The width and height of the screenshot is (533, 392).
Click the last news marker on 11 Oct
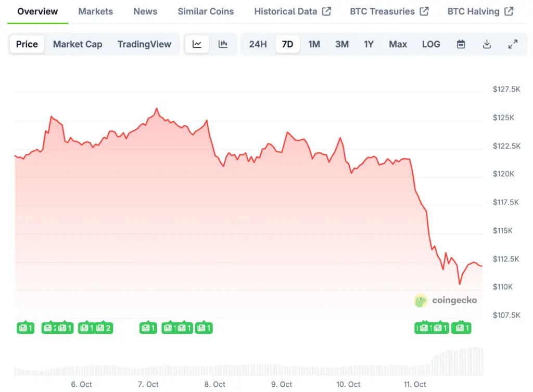click(461, 328)
